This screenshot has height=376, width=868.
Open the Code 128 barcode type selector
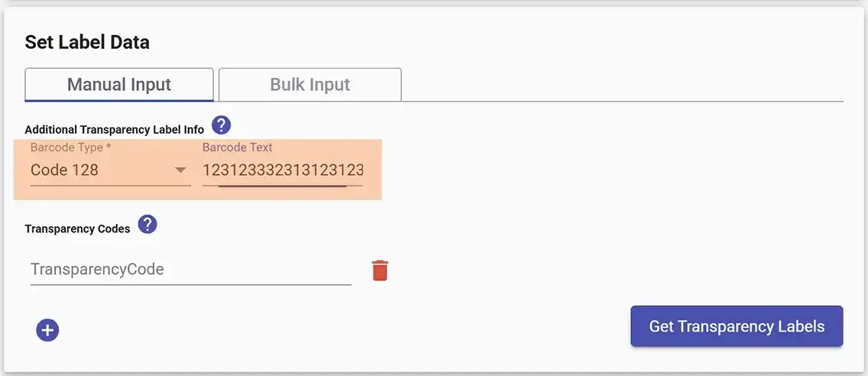pos(111,170)
